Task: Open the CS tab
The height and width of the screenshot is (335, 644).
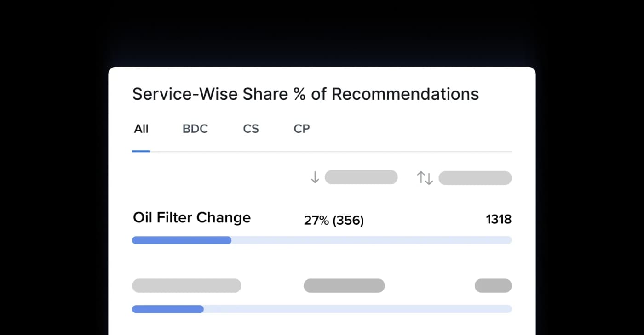Action: coord(251,129)
